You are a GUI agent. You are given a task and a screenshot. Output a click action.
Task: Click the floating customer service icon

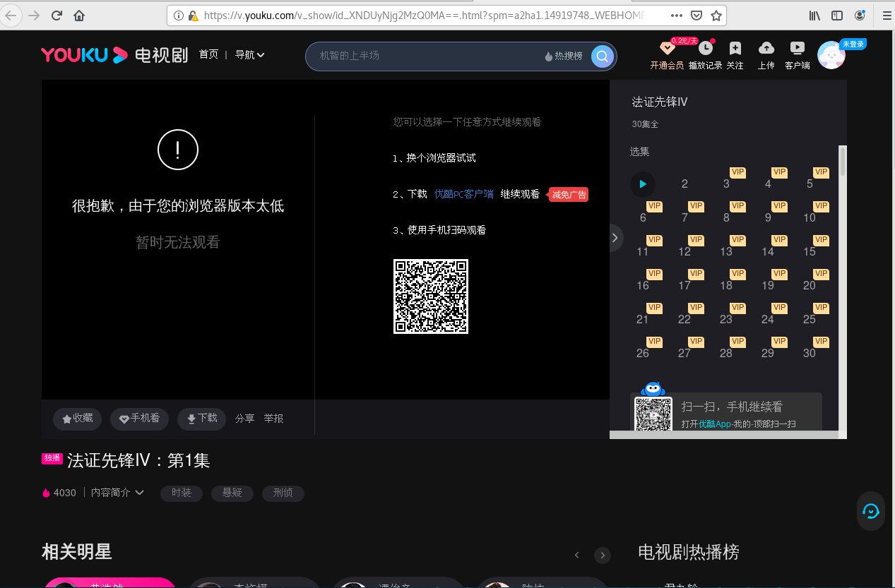[x=870, y=511]
